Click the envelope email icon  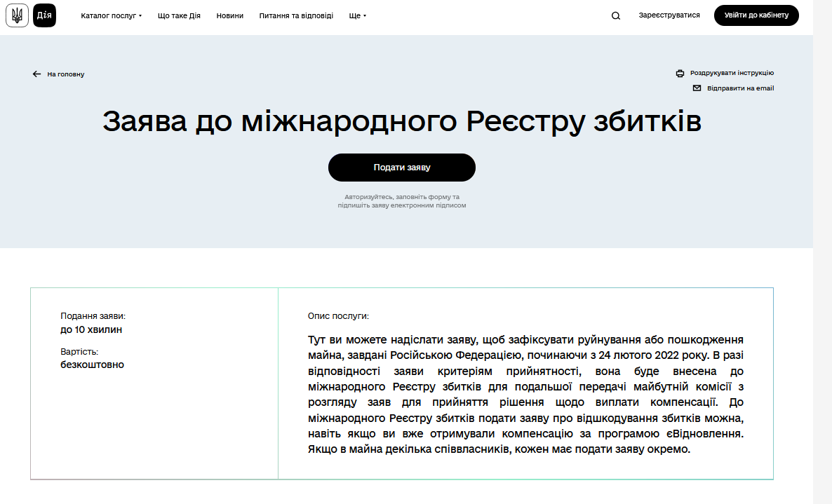click(697, 88)
